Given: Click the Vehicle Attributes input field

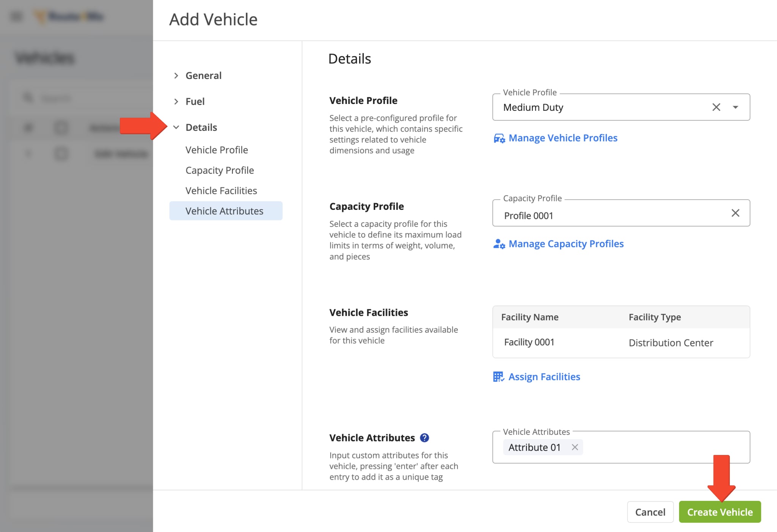Looking at the screenshot, I should [650, 447].
